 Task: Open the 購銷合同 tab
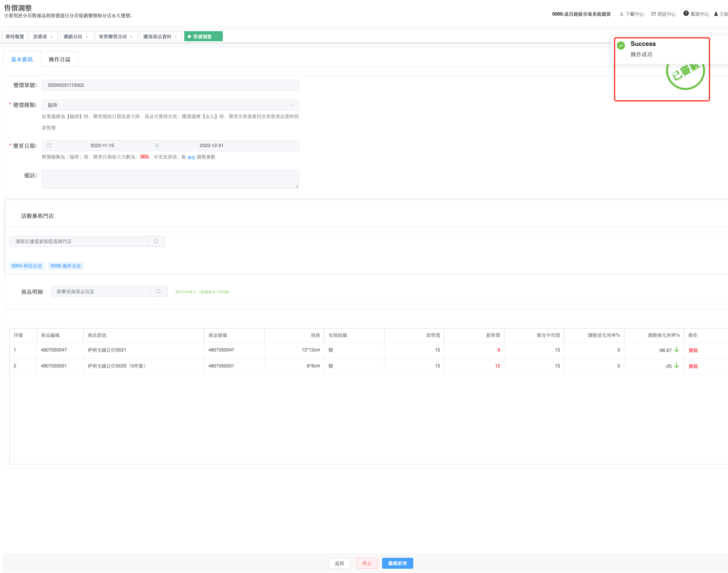pos(73,37)
